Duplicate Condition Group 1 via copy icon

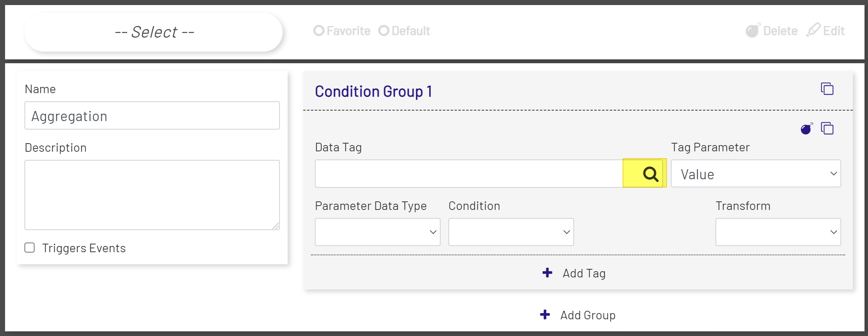click(827, 89)
